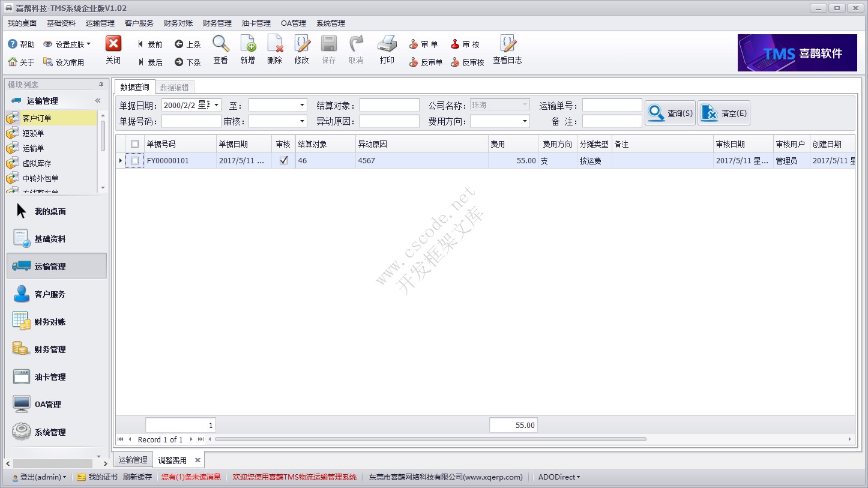Jump to last record with 最后

coord(149,62)
